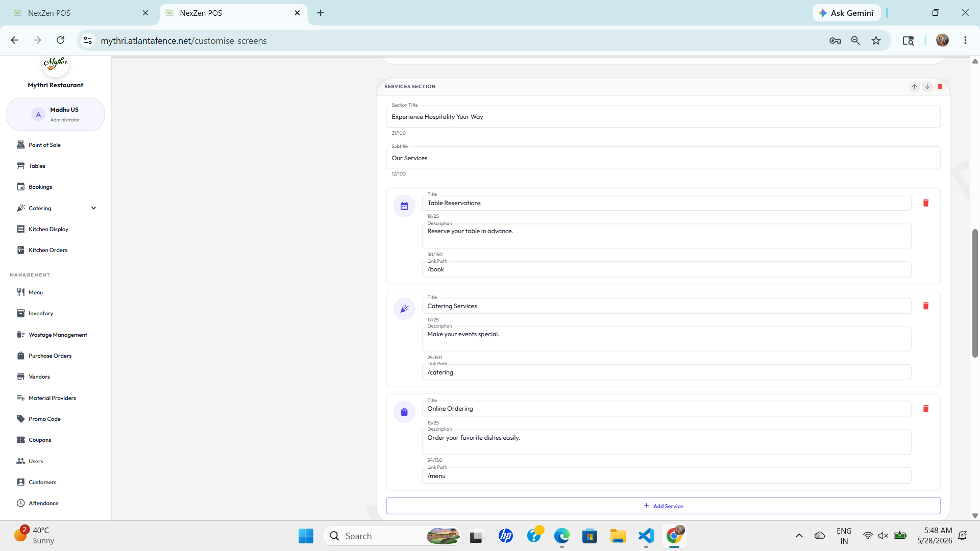Open File Explorer from taskbar
Screen dimensions: 980x551
coord(618,536)
